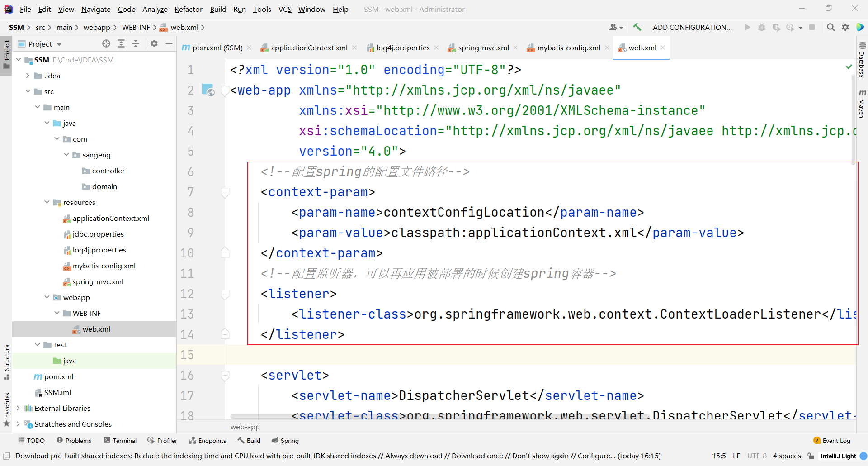Click Run with Coverage icon
The height and width of the screenshot is (466, 868).
(x=777, y=27)
